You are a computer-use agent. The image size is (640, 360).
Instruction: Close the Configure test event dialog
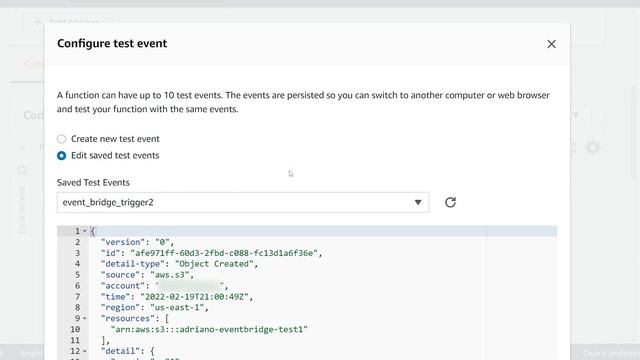point(551,44)
